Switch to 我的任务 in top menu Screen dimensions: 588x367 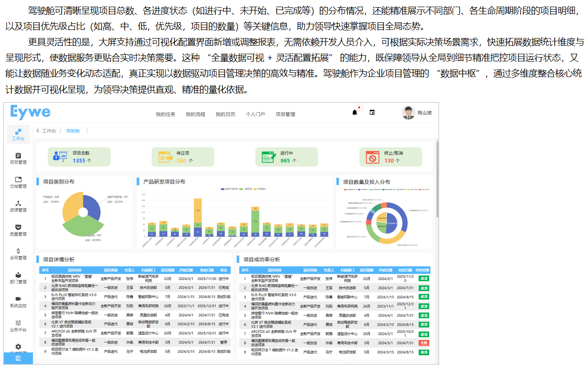tap(166, 115)
